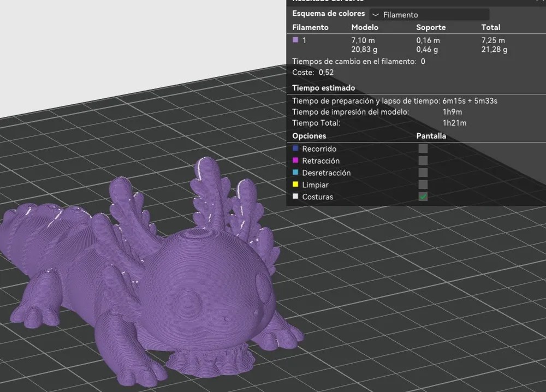Viewport: 546px width, 392px height.
Task: Click the preparation time 6m15s + 5m33s
Action: coord(470,101)
